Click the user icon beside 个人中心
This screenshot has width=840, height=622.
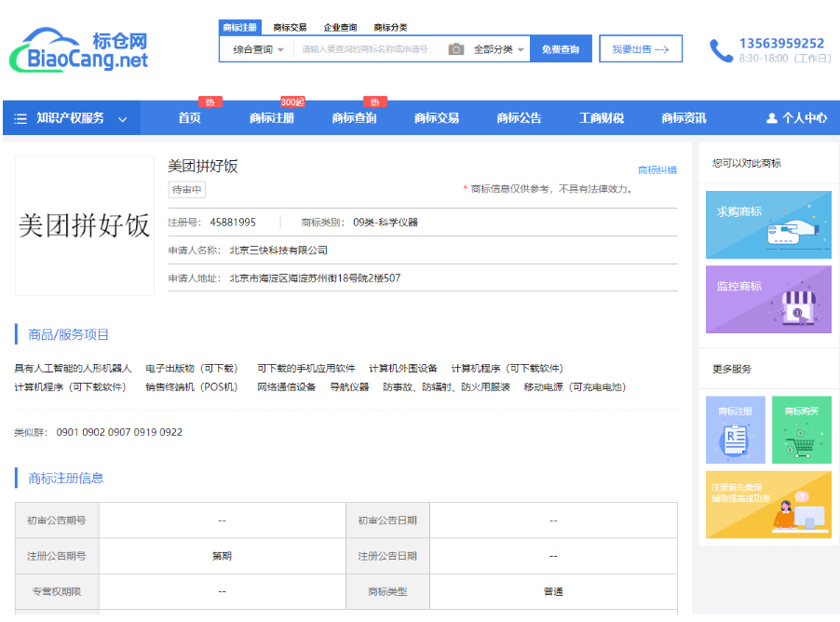tap(771, 118)
